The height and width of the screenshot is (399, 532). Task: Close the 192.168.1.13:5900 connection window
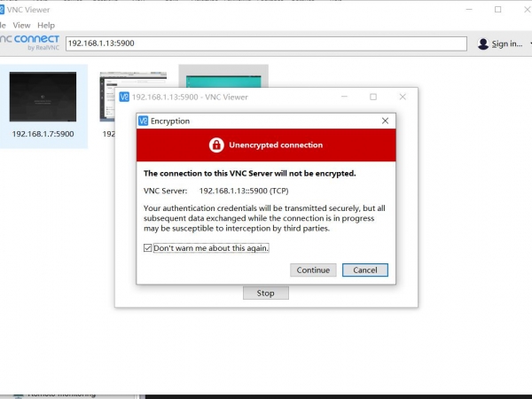(403, 97)
